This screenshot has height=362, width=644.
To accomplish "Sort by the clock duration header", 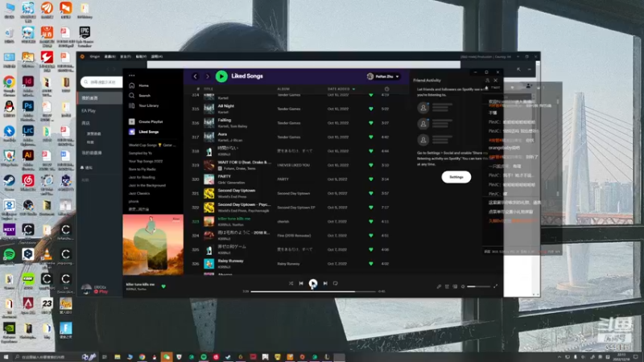I will (x=386, y=88).
